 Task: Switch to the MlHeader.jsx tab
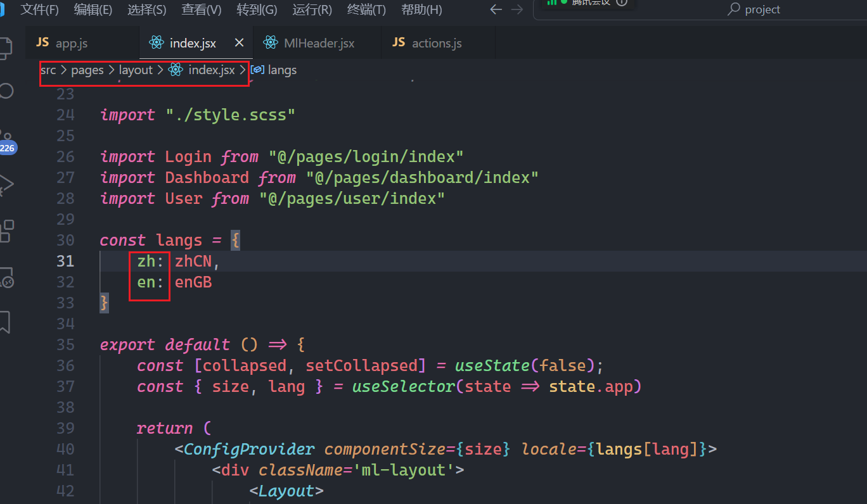tap(318, 43)
